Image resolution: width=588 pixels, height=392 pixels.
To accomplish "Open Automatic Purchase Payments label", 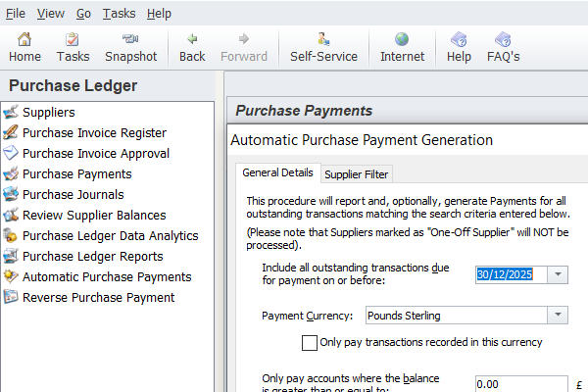I will 107,276.
